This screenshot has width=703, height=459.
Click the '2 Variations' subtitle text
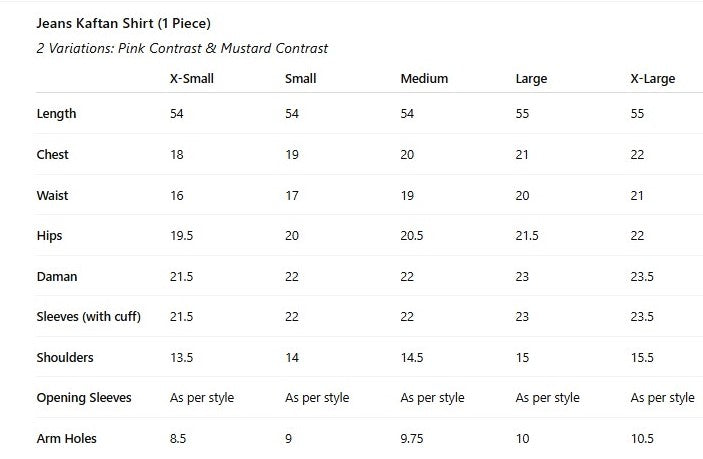[181, 48]
